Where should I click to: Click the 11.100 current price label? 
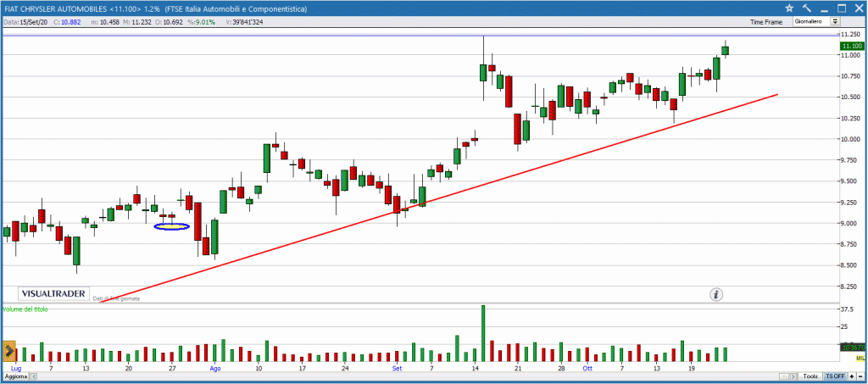(x=850, y=47)
